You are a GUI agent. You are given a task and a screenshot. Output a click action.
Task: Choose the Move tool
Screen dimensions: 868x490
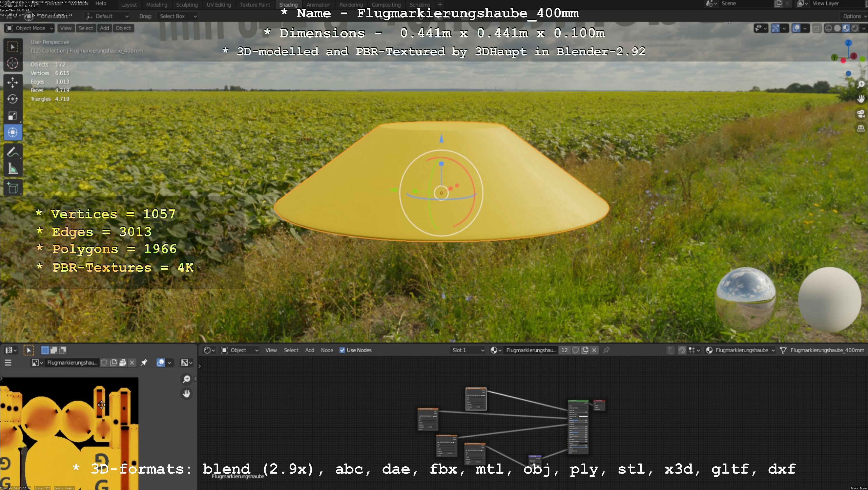(13, 83)
